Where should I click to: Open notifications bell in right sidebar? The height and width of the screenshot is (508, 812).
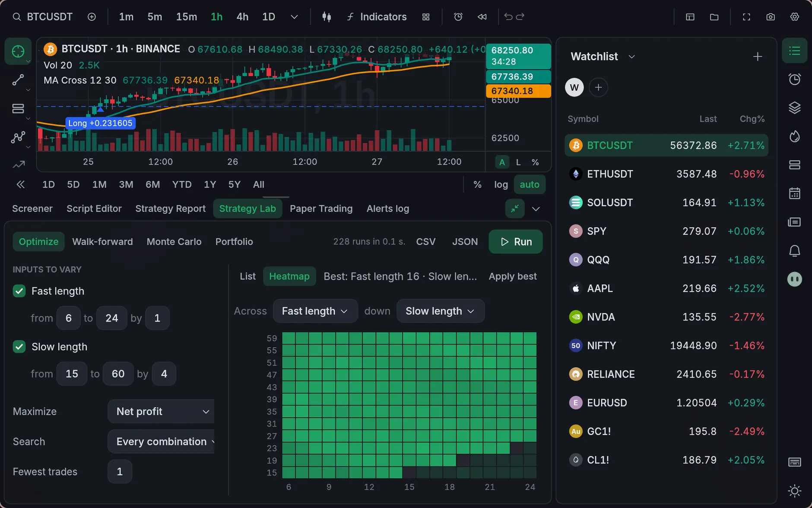click(x=795, y=251)
